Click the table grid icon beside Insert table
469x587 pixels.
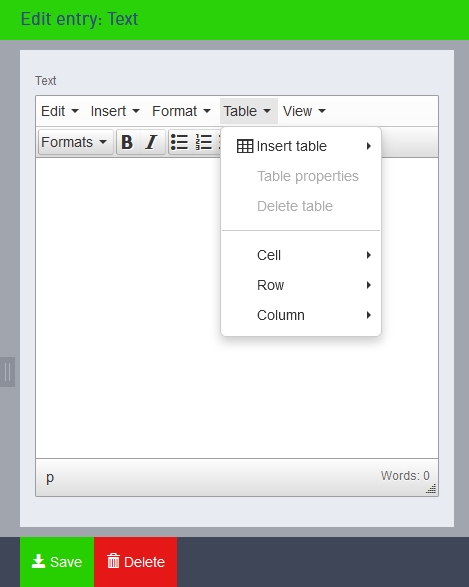(245, 146)
